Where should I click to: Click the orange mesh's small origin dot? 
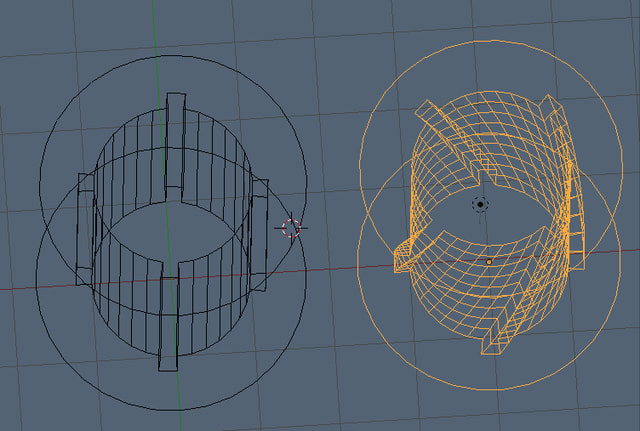click(489, 262)
